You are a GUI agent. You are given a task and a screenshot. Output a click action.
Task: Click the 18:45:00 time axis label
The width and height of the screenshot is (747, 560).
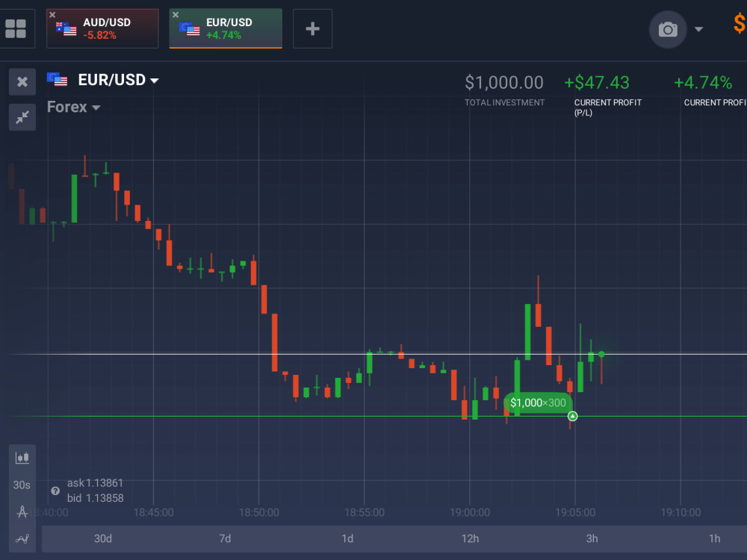[153, 512]
